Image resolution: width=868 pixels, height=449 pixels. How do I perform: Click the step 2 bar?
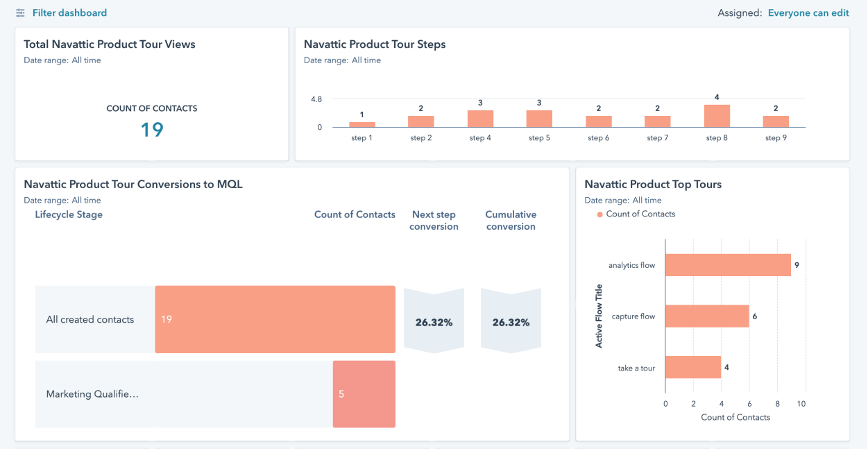click(421, 121)
